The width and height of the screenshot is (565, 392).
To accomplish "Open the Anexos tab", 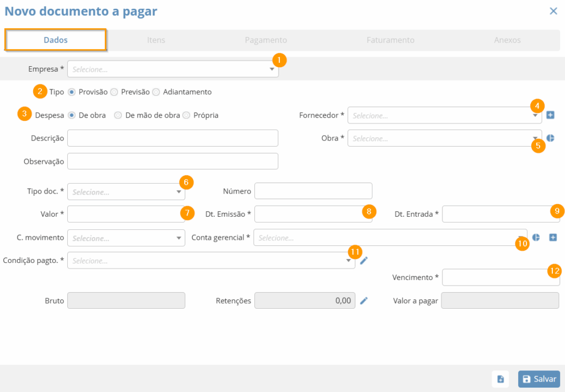I will (507, 40).
